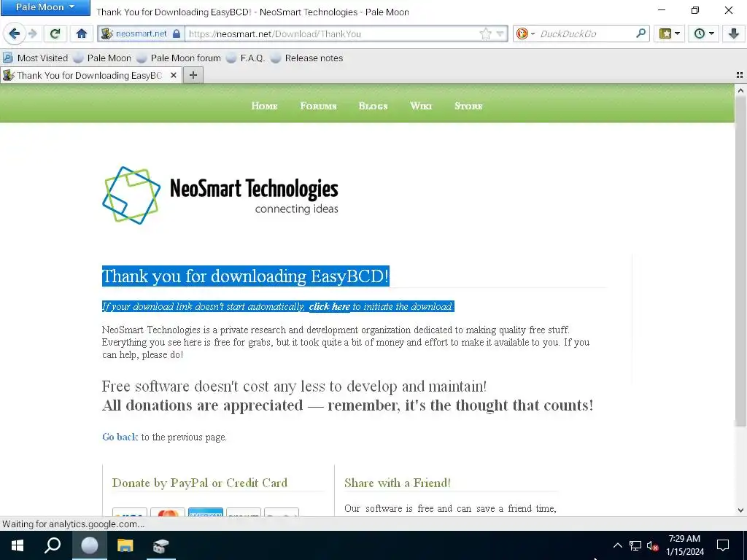This screenshot has height=560, width=747.
Task: Click the American Express payment icon
Action: pos(205,513)
